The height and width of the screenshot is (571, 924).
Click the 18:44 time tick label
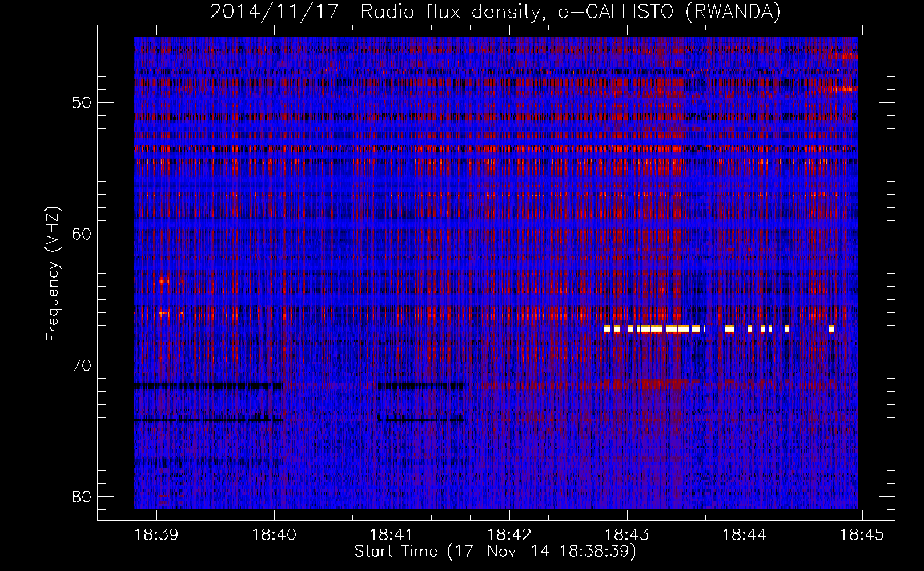[745, 535]
